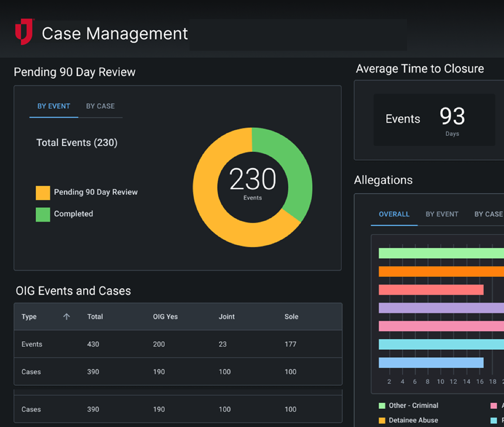The height and width of the screenshot is (427, 504).
Task: Toggle the Type column sort arrow
Action: pos(66,317)
